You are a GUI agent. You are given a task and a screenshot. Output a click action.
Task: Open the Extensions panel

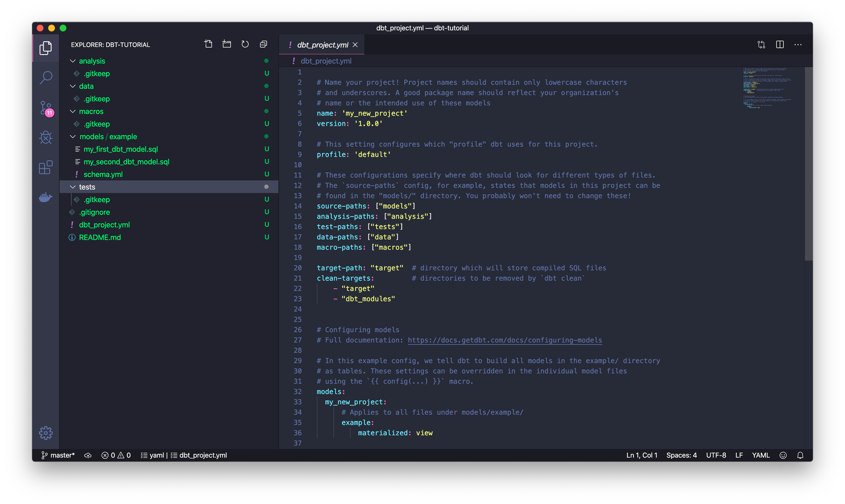46,167
